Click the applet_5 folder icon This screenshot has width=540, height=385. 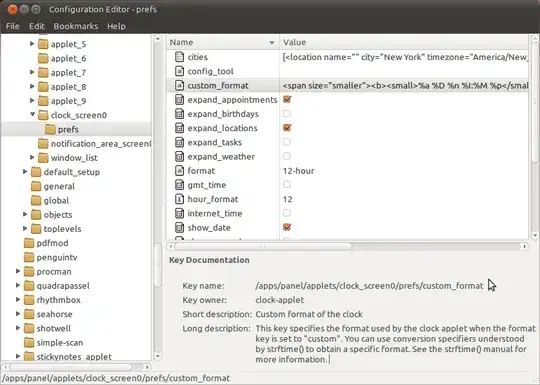pyautogui.click(x=43, y=44)
